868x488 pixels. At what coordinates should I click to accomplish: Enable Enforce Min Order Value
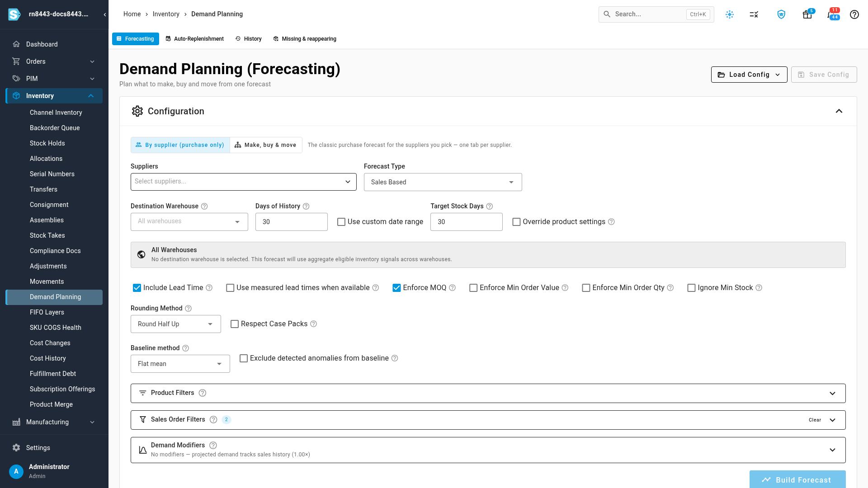click(x=473, y=288)
